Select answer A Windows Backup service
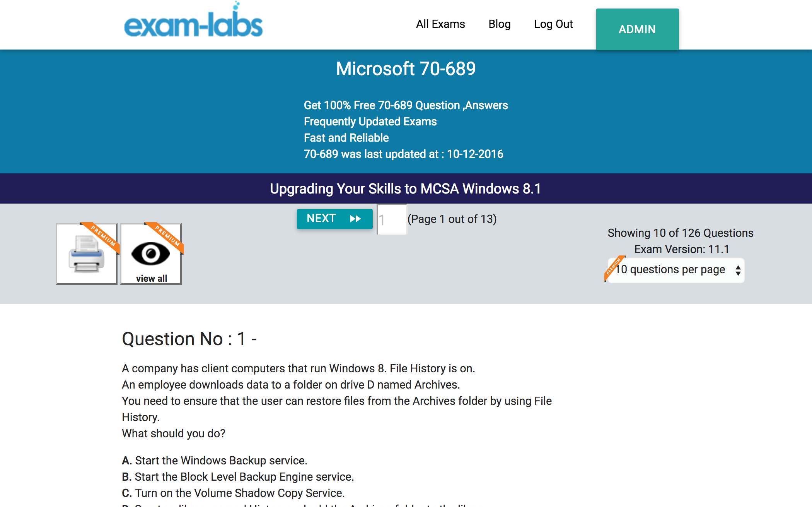The image size is (812, 507). 215,461
